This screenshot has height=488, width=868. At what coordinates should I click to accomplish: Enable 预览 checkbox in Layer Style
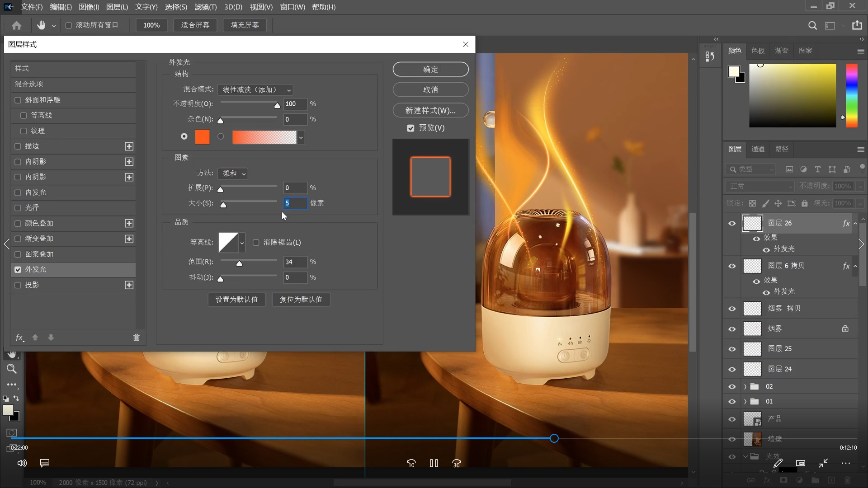(x=411, y=127)
